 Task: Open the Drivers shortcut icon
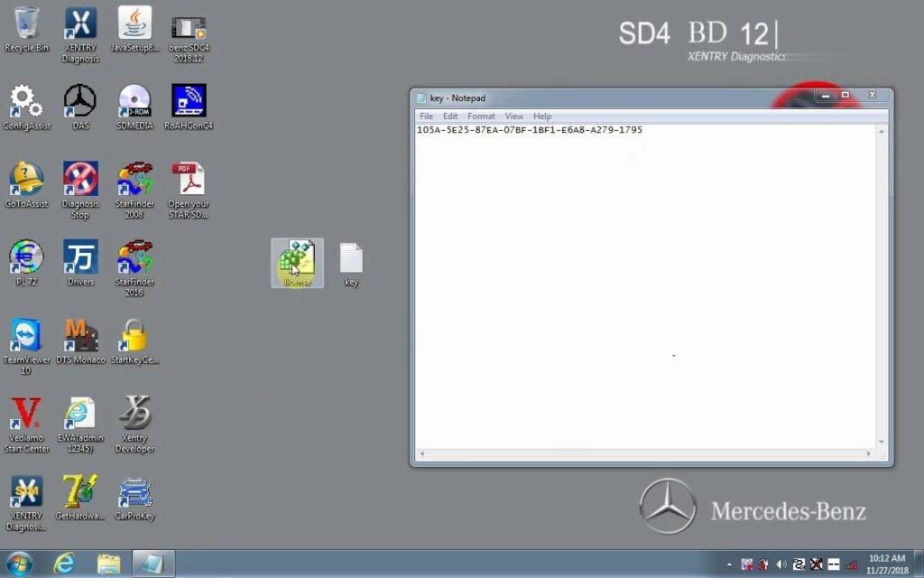point(80,263)
